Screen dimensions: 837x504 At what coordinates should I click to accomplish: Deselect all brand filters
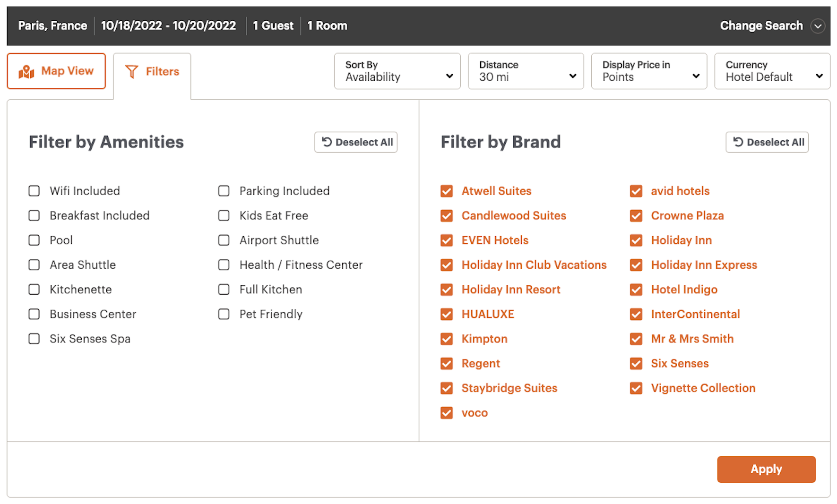pos(767,142)
